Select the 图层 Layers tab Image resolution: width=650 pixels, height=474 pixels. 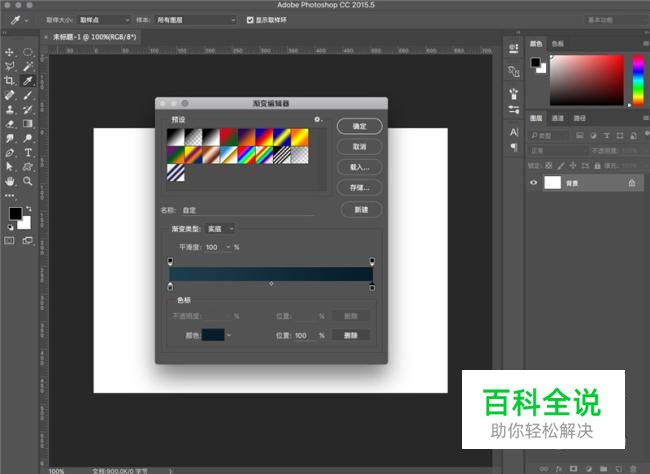tap(536, 118)
